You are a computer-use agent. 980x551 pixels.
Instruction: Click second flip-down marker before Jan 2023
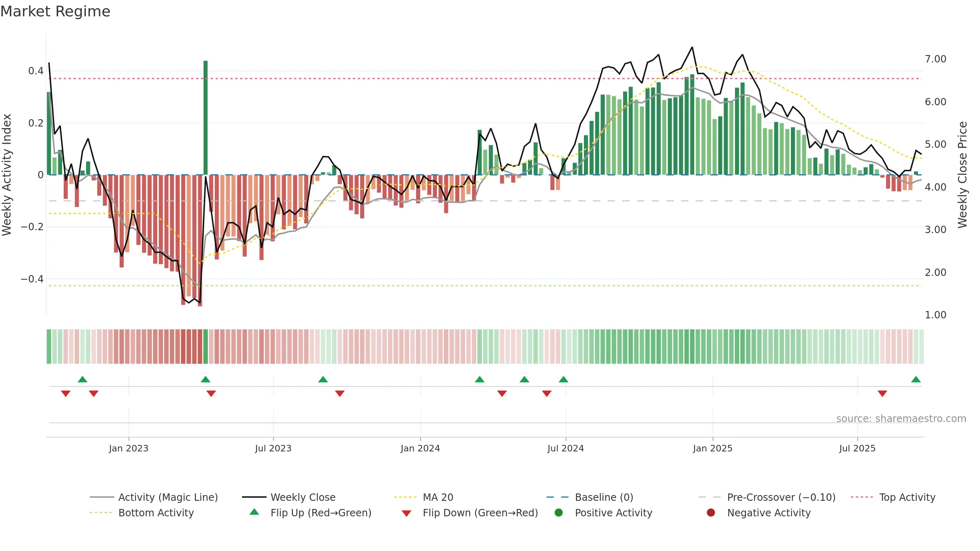[94, 393]
